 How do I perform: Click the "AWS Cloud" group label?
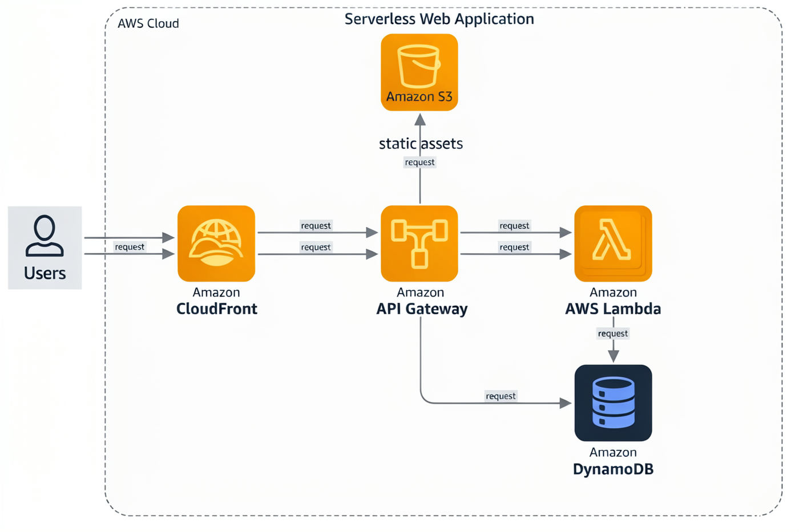coord(148,23)
